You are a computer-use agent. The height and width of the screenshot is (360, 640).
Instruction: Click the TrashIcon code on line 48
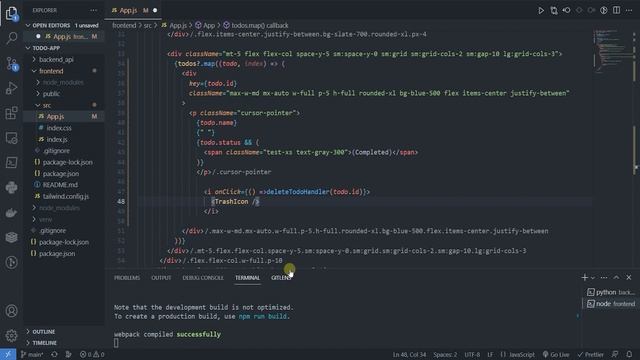coord(235,202)
